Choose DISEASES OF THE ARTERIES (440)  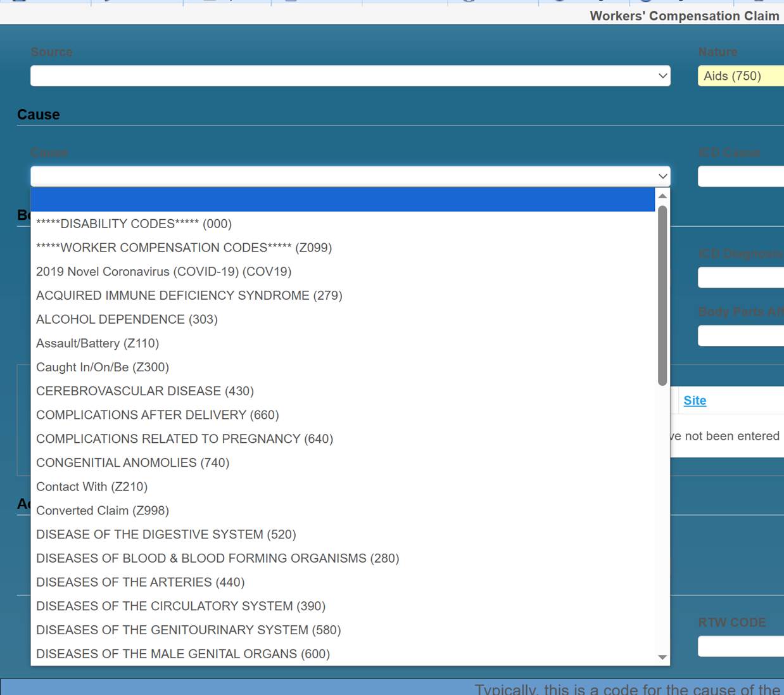(x=140, y=582)
